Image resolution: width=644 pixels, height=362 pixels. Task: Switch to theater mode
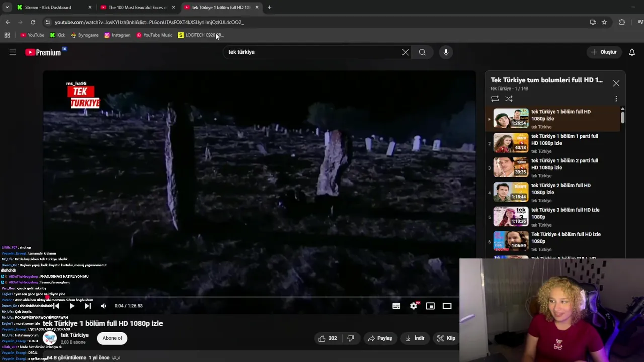pos(447,306)
